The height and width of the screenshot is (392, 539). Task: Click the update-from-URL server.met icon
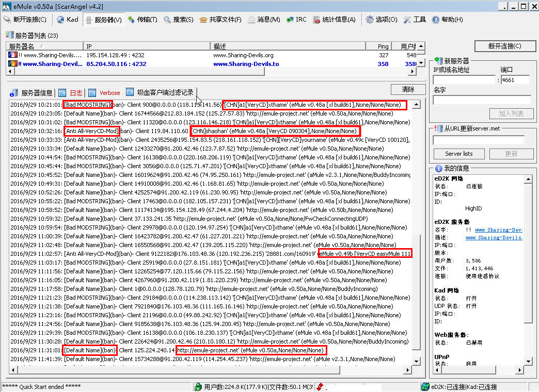(x=438, y=128)
